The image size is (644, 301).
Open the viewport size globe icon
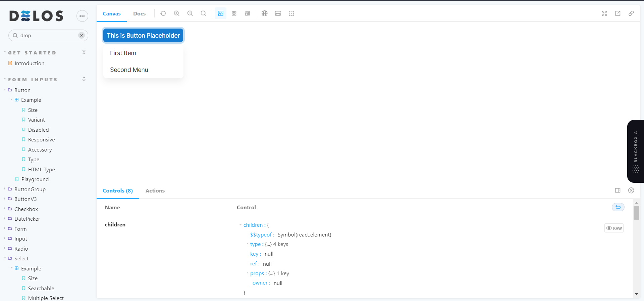[x=265, y=13]
